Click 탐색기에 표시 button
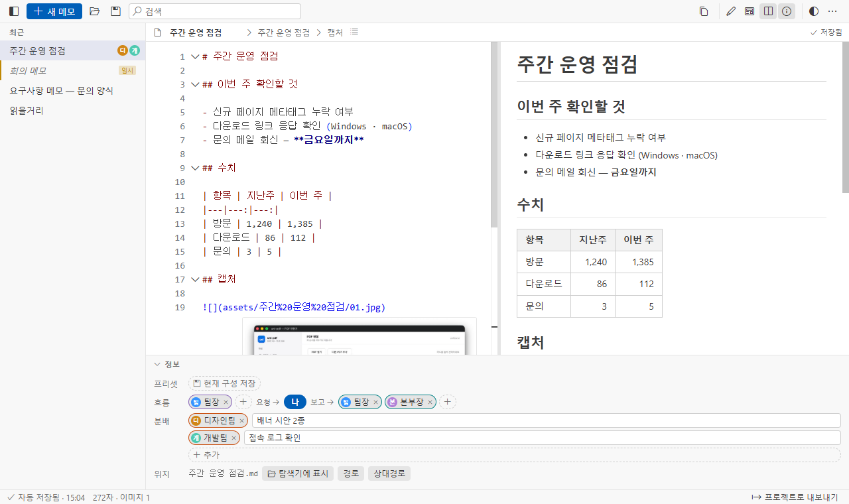The height and width of the screenshot is (504, 849). click(298, 473)
